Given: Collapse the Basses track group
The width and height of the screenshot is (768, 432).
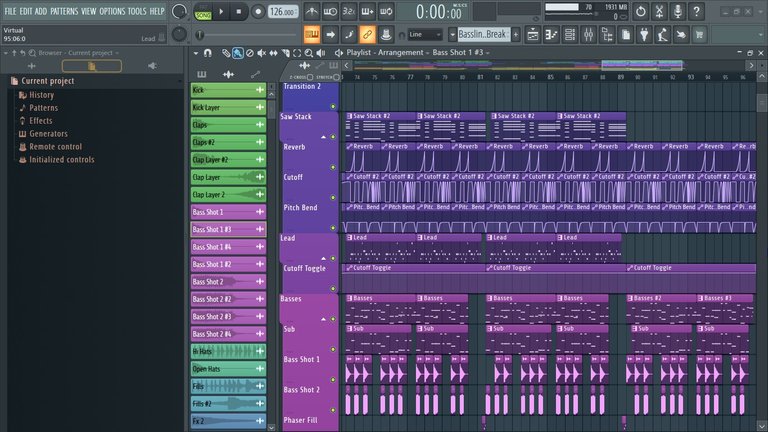Looking at the screenshot, I should 323,319.
